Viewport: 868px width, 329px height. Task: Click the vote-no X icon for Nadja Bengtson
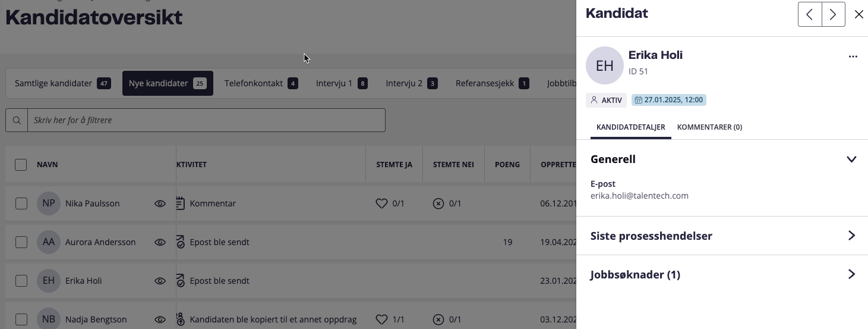click(438, 319)
